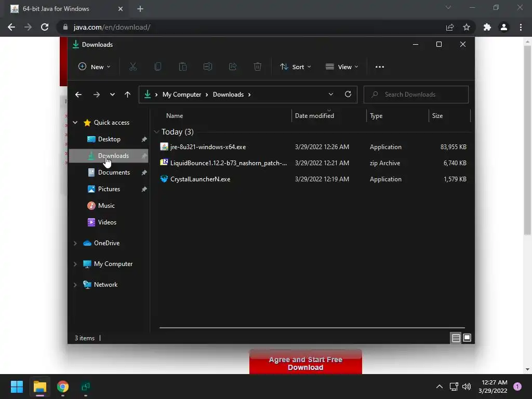
Task: Click the Cut scissors icon in toolbar
Action: tap(132, 67)
